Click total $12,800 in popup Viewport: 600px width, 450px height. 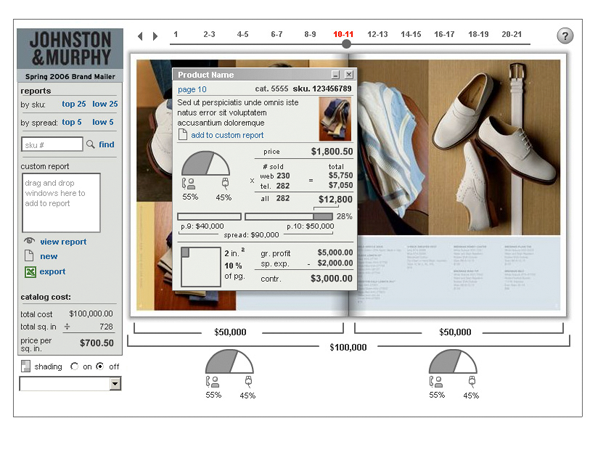[x=335, y=199]
